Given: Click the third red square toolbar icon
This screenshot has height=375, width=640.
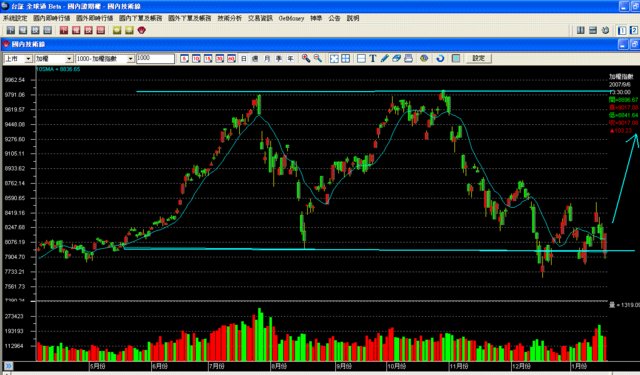Looking at the screenshot, I should pos(89,30).
